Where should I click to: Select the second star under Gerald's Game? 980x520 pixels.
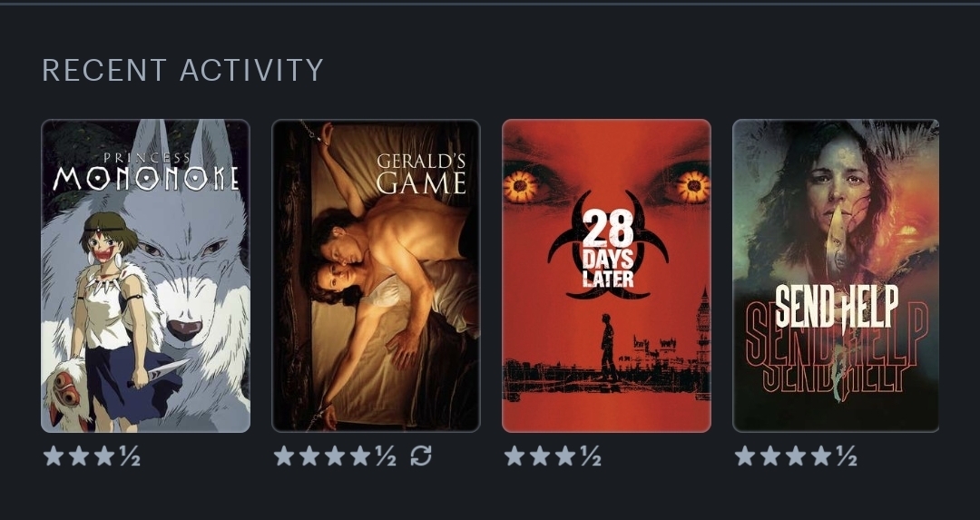click(x=309, y=456)
